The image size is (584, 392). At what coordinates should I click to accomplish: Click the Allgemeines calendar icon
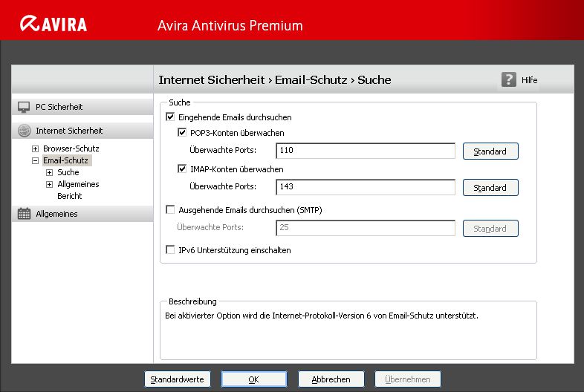tap(24, 214)
